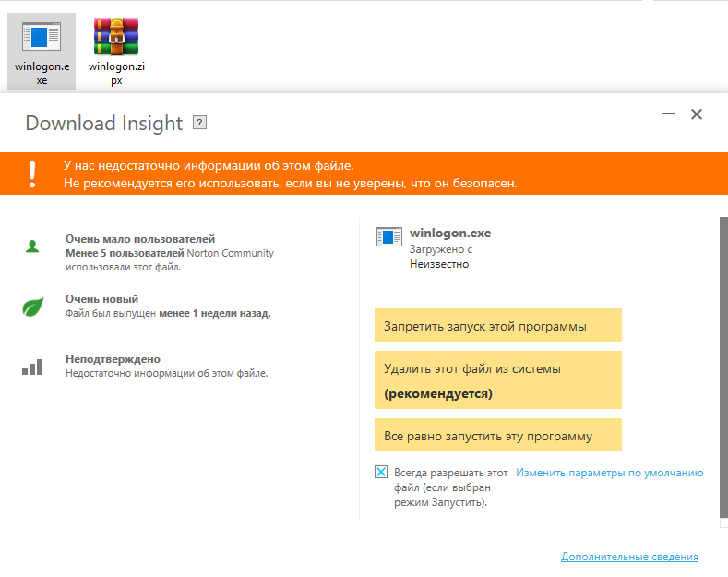Image resolution: width=728 pixels, height=577 pixels.
Task: Click the winlogon.exe desktop file icon
Action: (42, 38)
